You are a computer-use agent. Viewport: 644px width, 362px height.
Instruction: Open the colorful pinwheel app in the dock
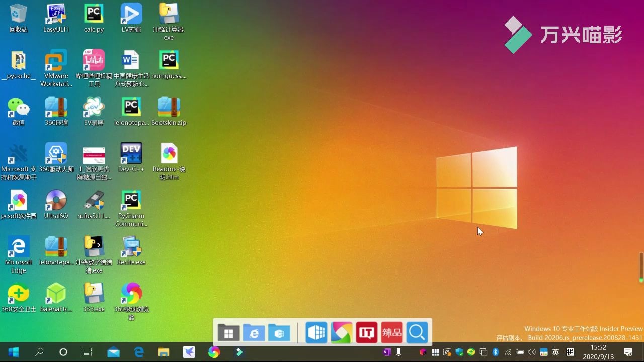[342, 332]
